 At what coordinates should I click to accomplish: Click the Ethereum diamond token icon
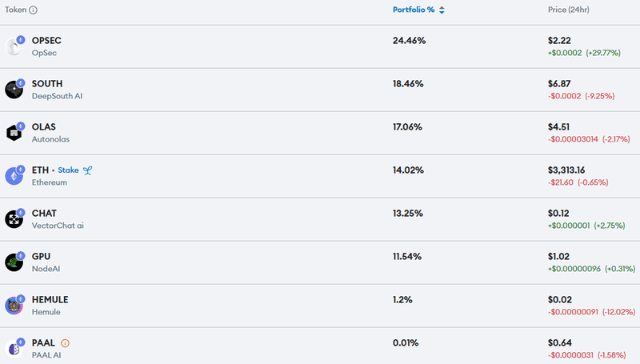14,176
